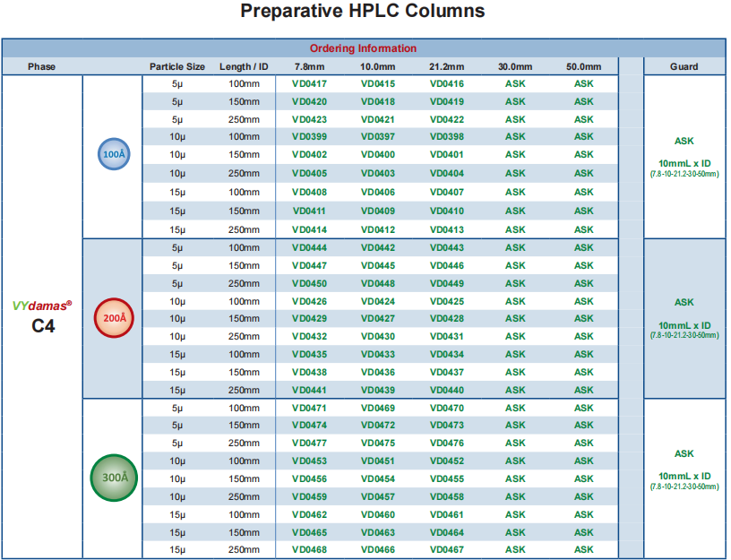Click the 7.8mm column header
The width and height of the screenshot is (731, 560).
[x=310, y=66]
